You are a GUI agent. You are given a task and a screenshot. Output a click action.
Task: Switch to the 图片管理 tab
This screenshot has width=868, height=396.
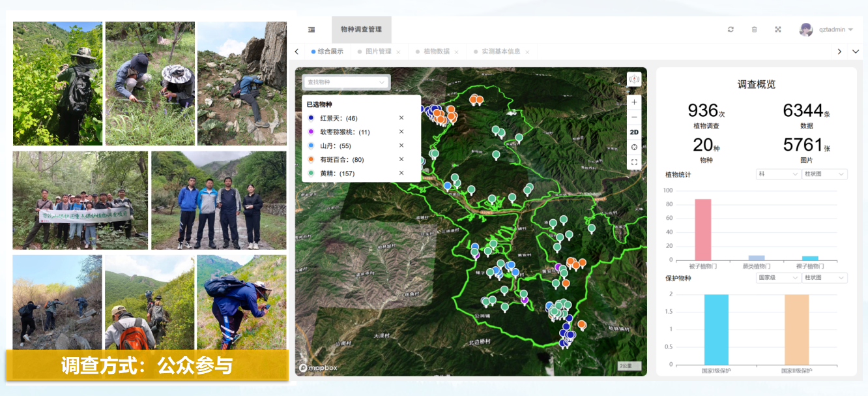(379, 52)
